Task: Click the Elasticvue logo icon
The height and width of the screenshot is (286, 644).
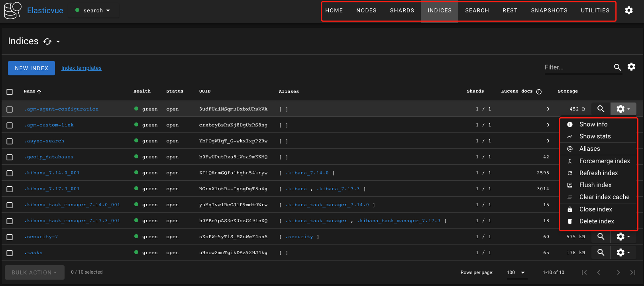Action: point(12,10)
